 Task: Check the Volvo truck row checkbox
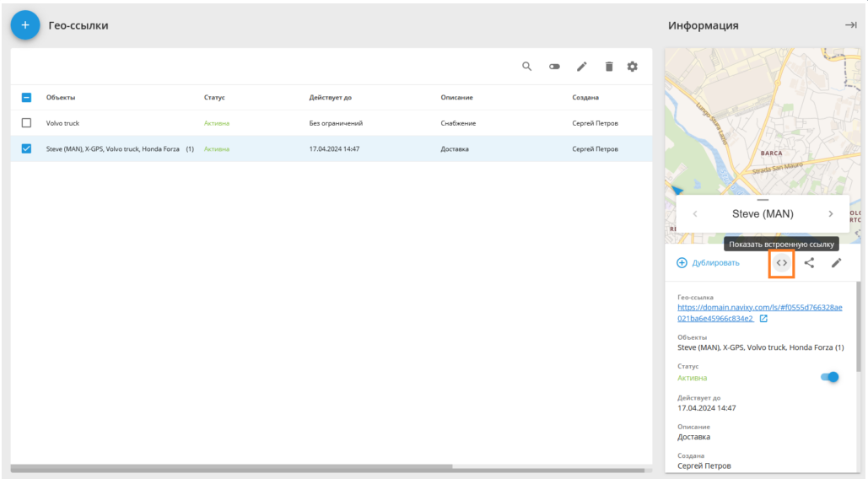(x=26, y=123)
